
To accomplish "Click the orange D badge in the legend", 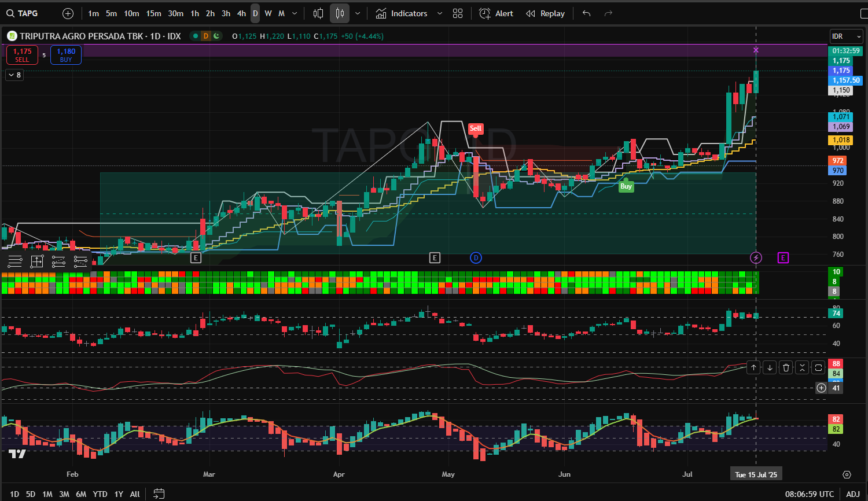I will click(x=205, y=36).
